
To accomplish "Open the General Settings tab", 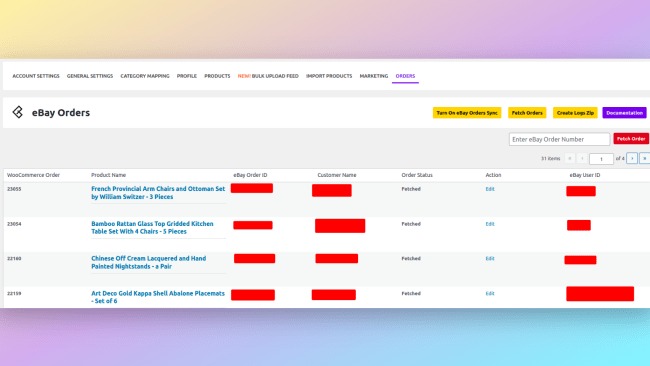I will [90, 76].
